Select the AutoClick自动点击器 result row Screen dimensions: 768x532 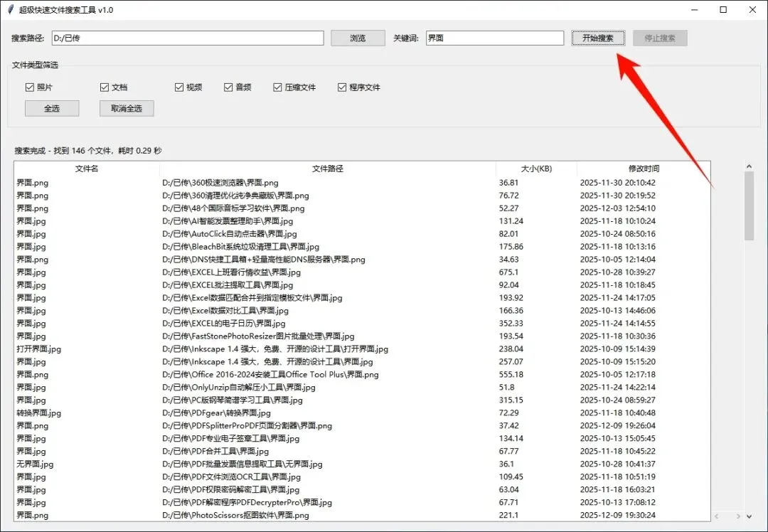[363, 234]
